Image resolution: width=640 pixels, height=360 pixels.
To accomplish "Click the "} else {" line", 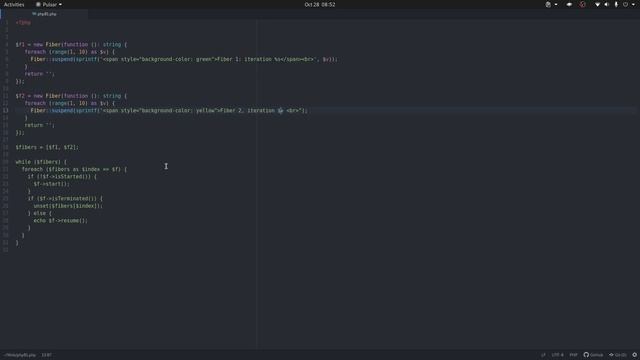I will tap(40, 213).
